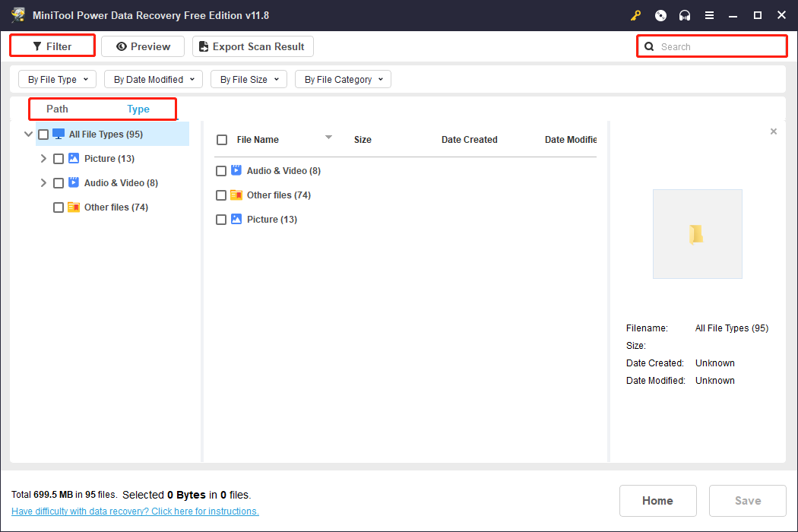Click the Home button
This screenshot has width=798, height=532.
657,500
